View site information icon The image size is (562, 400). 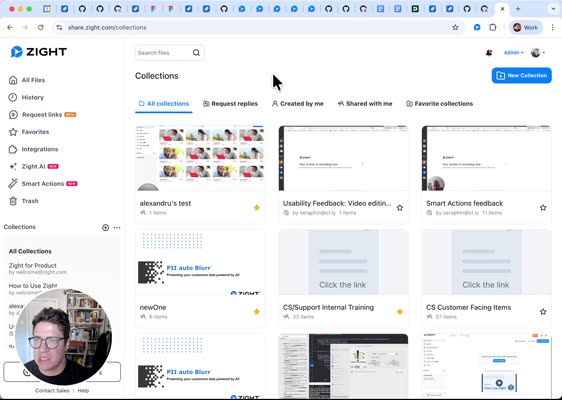[x=59, y=27]
